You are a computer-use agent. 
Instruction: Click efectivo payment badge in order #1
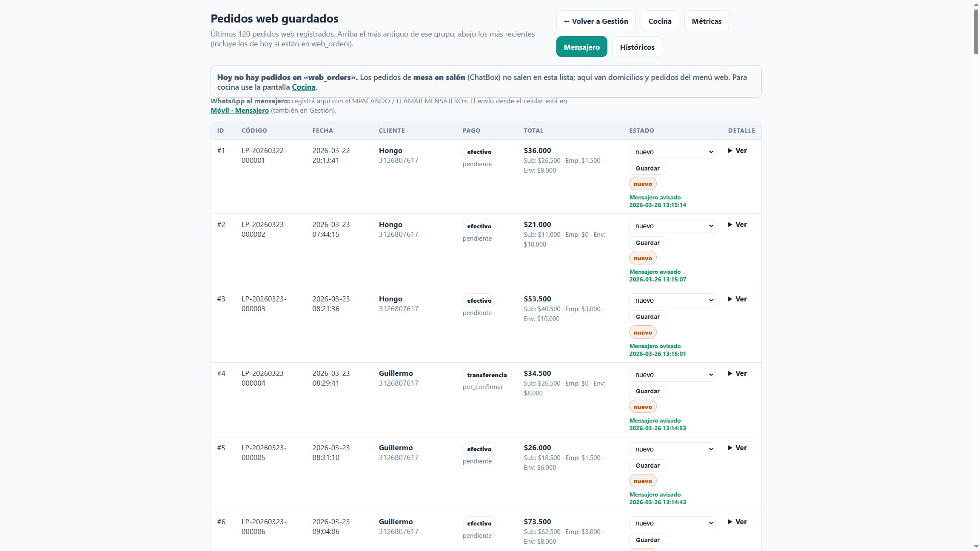coord(479,152)
